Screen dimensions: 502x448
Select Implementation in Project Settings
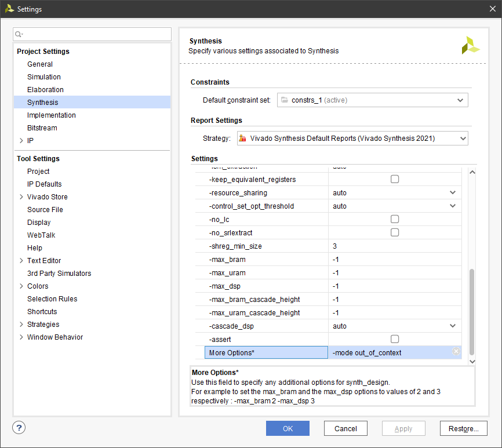(x=51, y=115)
